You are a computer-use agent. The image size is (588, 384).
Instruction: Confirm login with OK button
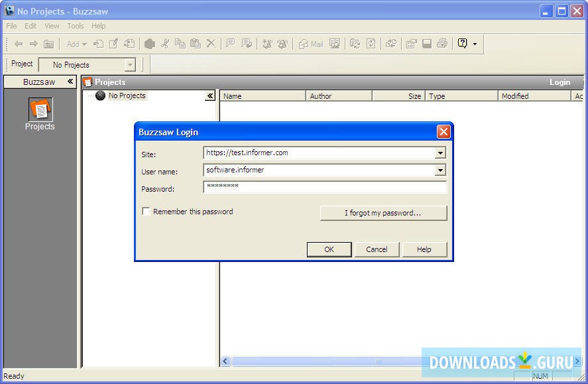coord(329,249)
